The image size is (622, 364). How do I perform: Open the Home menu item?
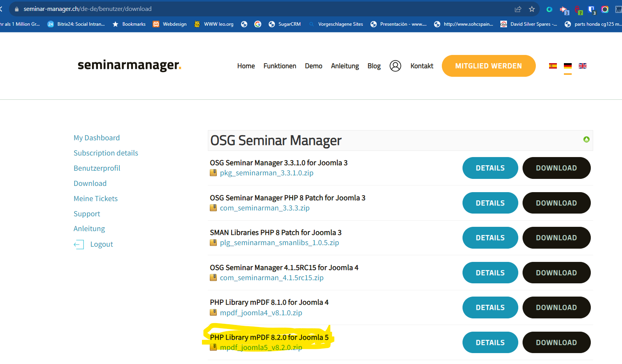(246, 66)
